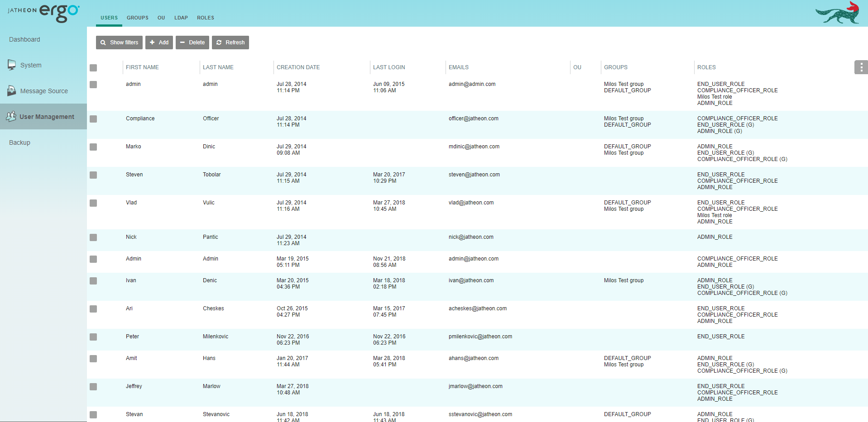Add a new user
The image size is (868, 422).
tap(159, 43)
